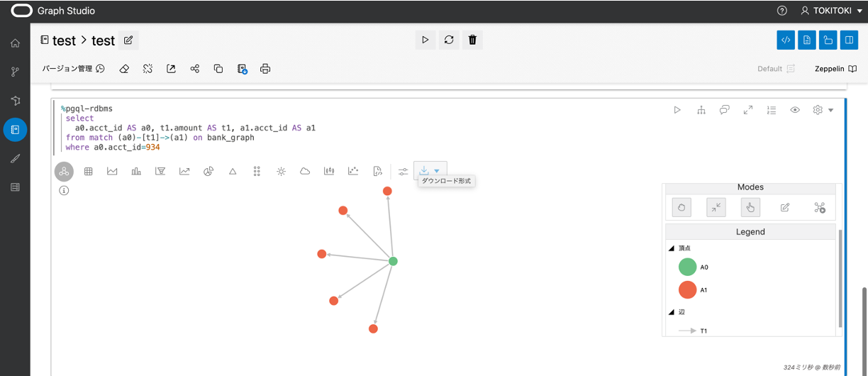This screenshot has width=868, height=376.
Task: Switch to area chart view
Action: pyautogui.click(x=112, y=171)
